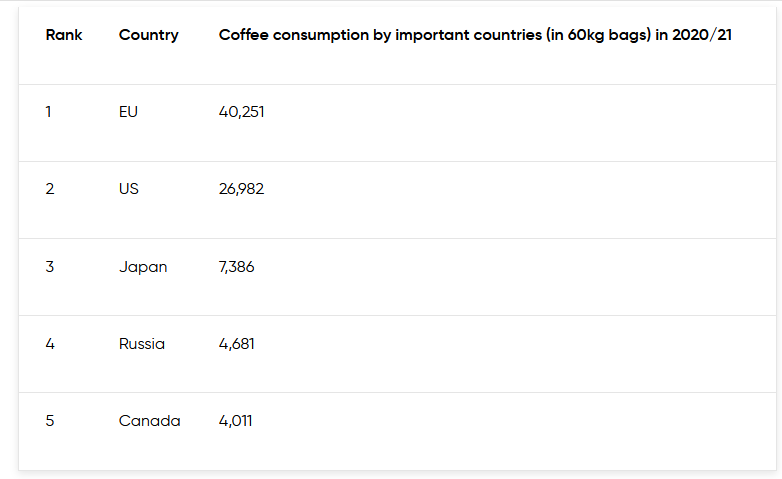Click the Country column header
782x479 pixels.
click(148, 35)
